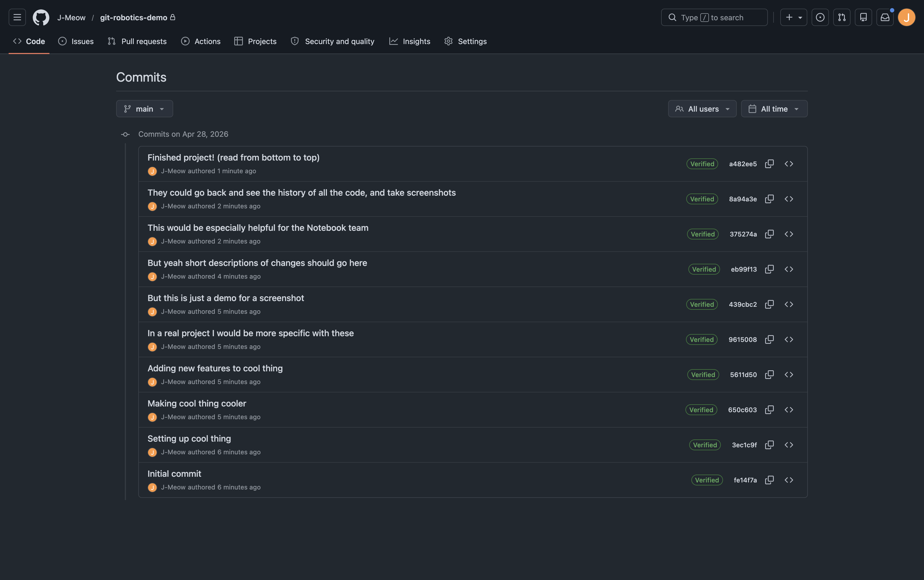Open the global pull requests icon in header
This screenshot has width=924, height=580.
842,17
